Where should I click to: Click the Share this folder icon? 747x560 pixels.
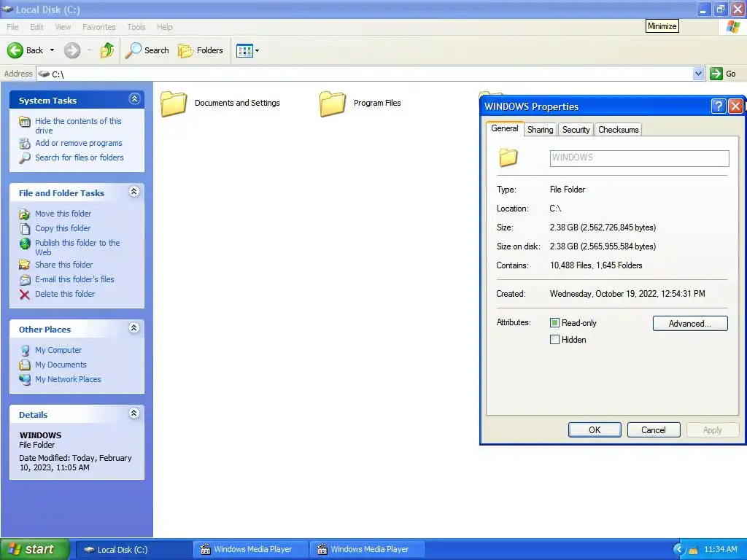tap(25, 265)
